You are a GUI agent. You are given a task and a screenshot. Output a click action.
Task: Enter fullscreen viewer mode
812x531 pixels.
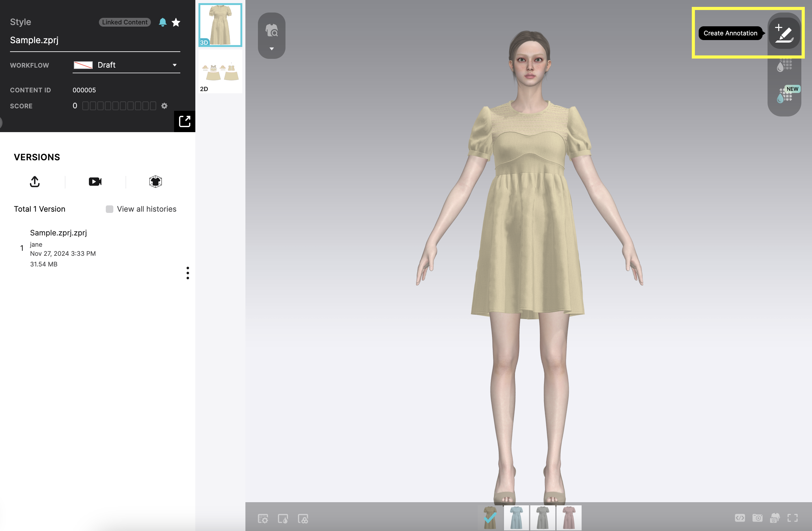pos(793,518)
